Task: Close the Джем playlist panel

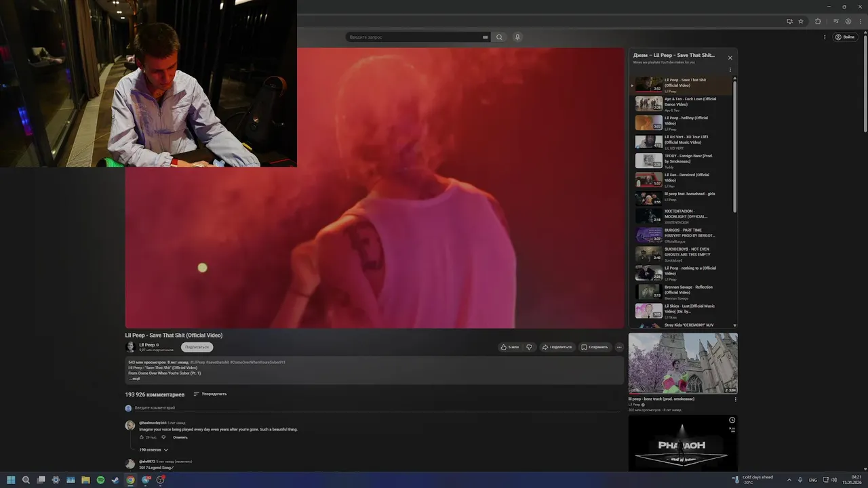Action: point(730,58)
